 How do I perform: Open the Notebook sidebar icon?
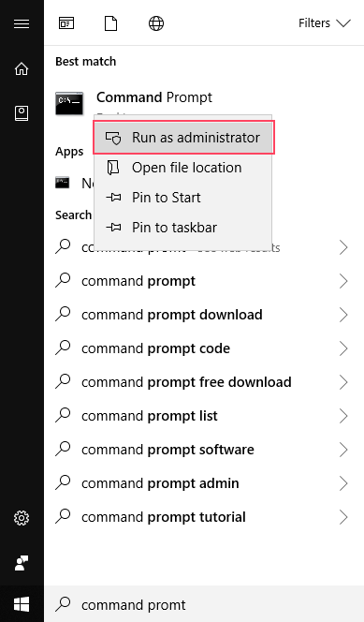coord(22,113)
